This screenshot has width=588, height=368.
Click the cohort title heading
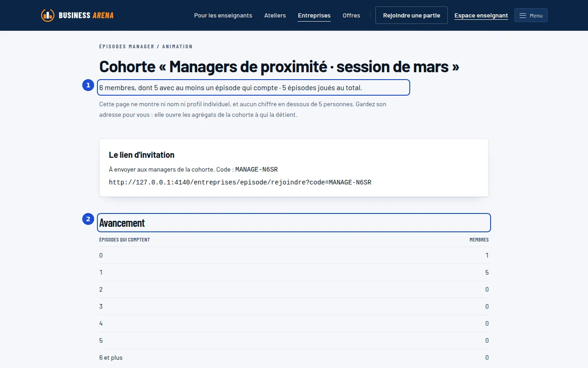coord(279,67)
